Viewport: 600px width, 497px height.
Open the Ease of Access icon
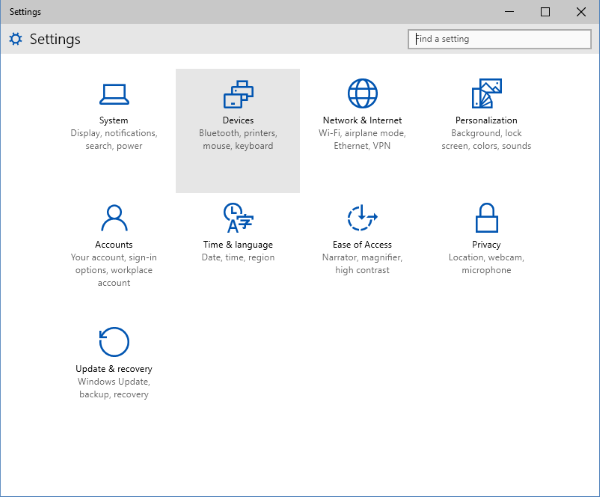click(x=362, y=218)
